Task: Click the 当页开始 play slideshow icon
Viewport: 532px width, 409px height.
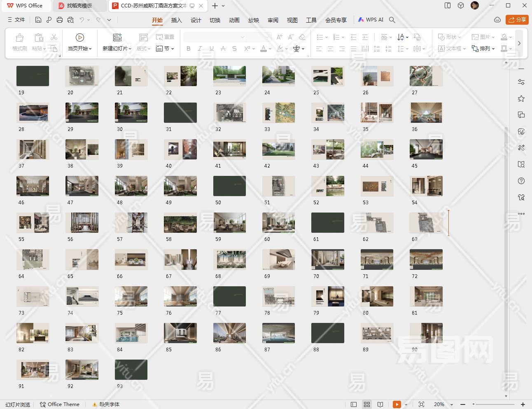Action: point(79,38)
